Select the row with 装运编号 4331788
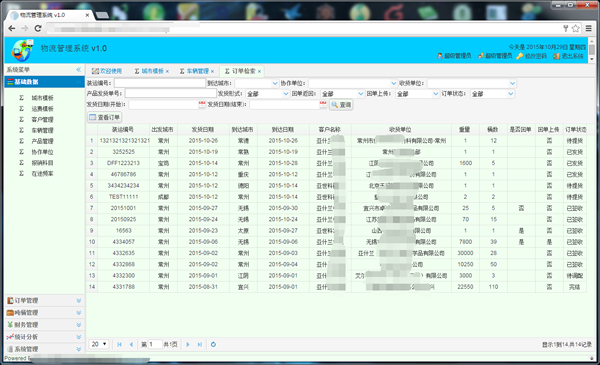The image size is (600, 365). coord(336,287)
